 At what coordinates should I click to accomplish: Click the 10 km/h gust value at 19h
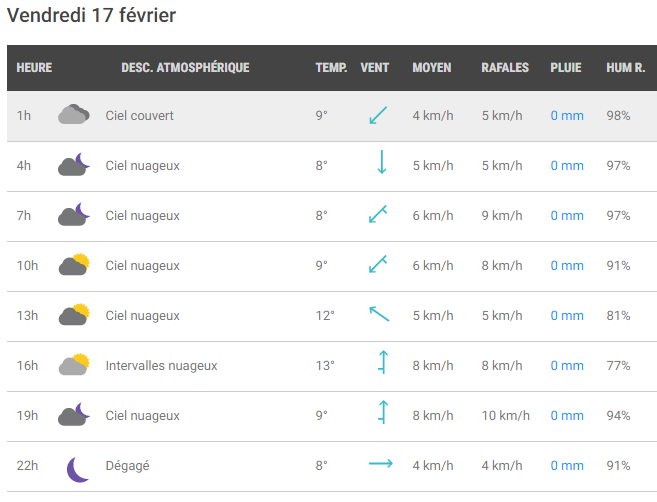[505, 416]
